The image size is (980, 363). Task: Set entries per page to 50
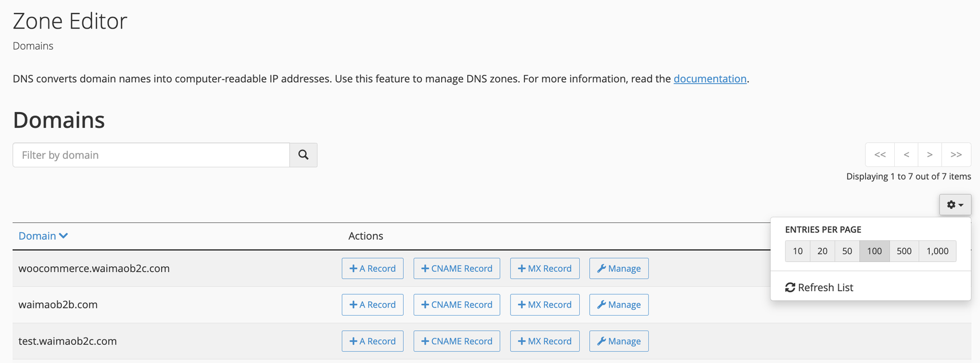847,251
